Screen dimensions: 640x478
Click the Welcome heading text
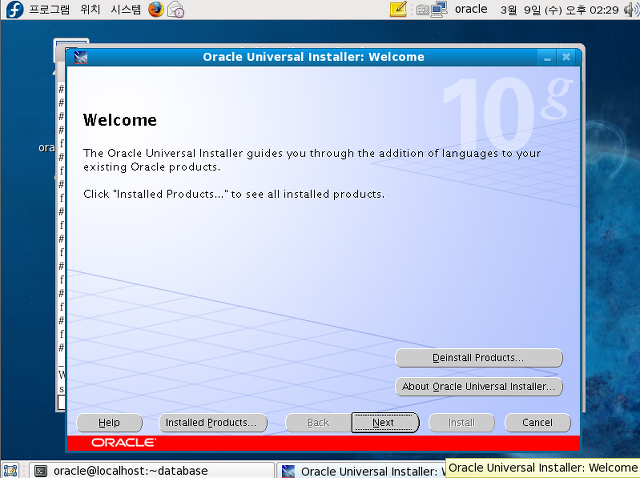tap(120, 120)
